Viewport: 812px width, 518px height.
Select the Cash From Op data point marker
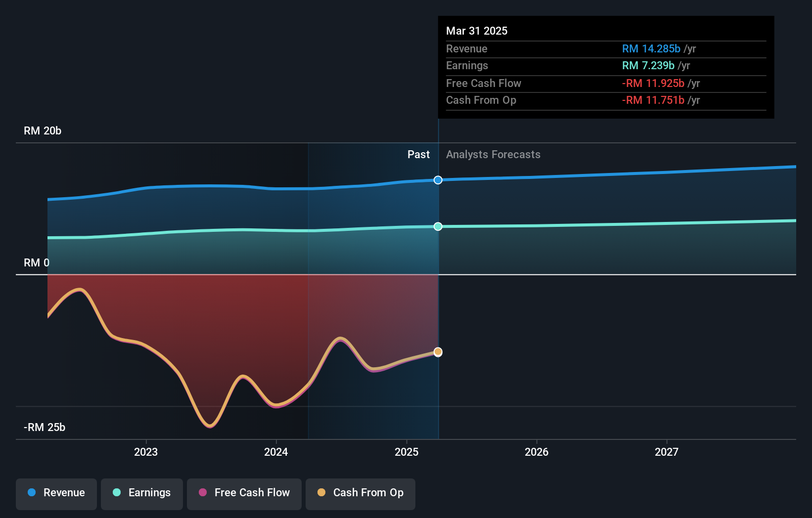click(438, 352)
